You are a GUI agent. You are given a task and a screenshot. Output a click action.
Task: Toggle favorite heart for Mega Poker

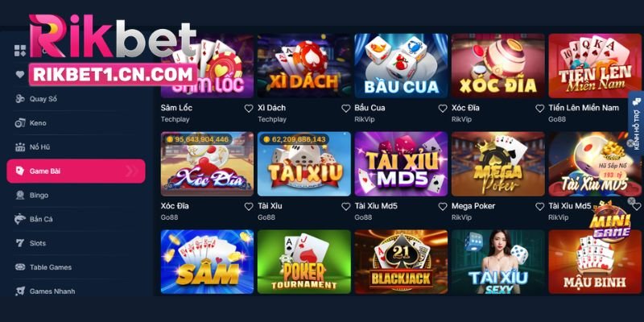tap(539, 207)
